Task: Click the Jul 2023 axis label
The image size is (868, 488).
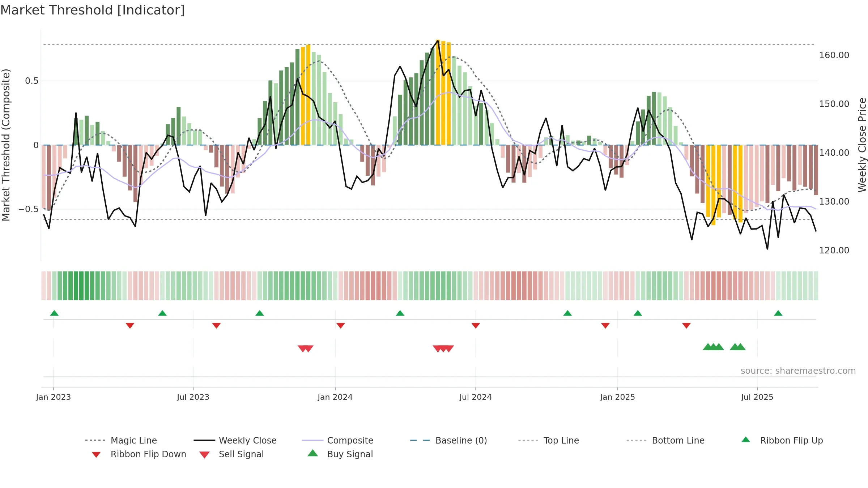Action: [x=193, y=397]
